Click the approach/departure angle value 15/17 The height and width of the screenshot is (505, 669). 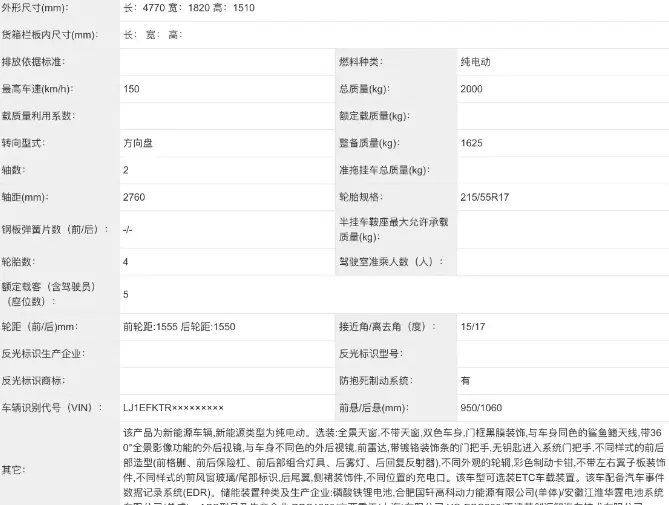coord(473,327)
